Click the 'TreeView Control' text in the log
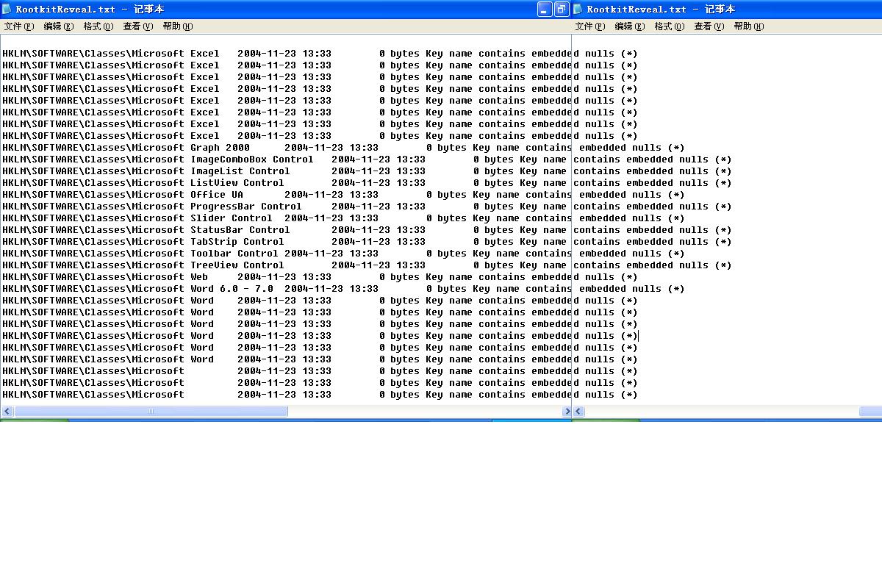Image resolution: width=882 pixels, height=588 pixels. (x=237, y=265)
